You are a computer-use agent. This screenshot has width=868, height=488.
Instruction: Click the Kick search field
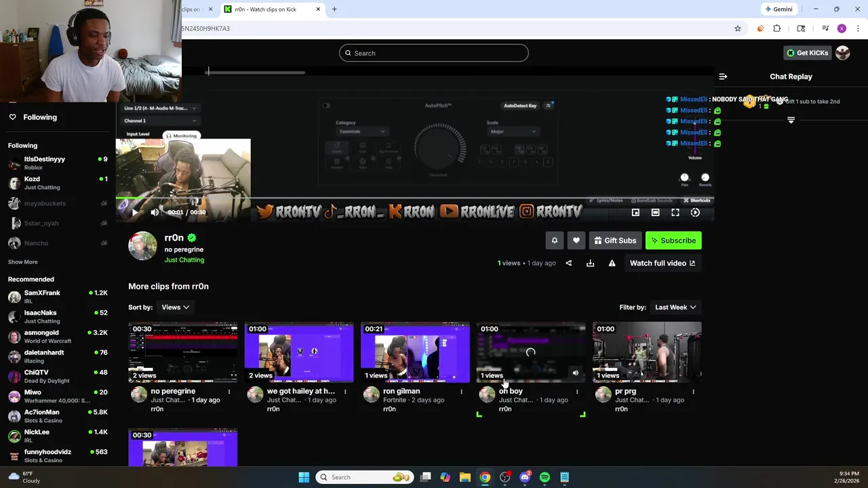434,53
